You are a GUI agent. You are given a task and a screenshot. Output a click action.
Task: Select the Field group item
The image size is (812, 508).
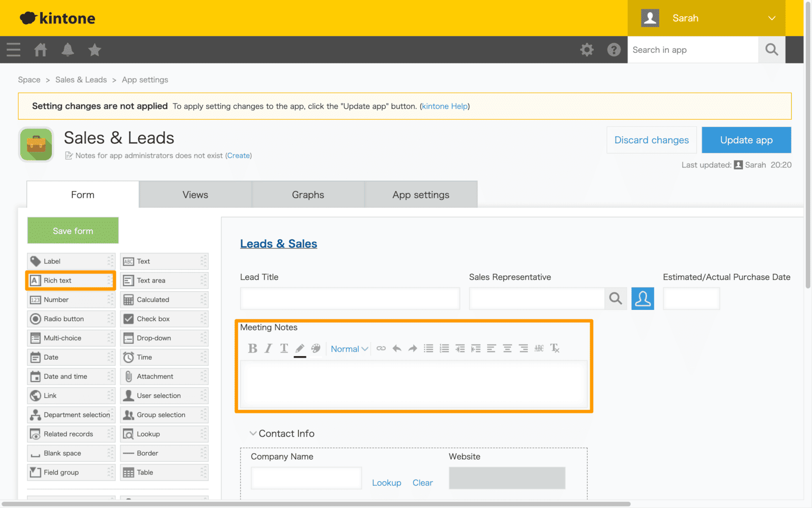(x=71, y=472)
